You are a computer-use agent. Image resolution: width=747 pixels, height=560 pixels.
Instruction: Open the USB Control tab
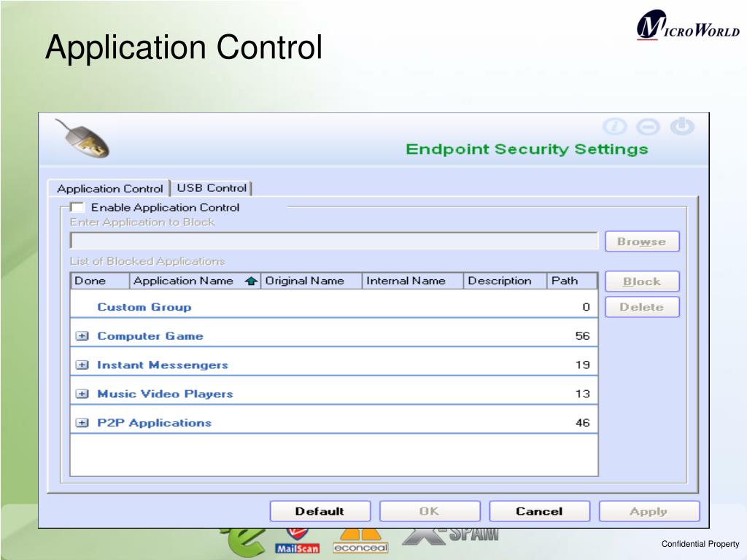point(212,188)
